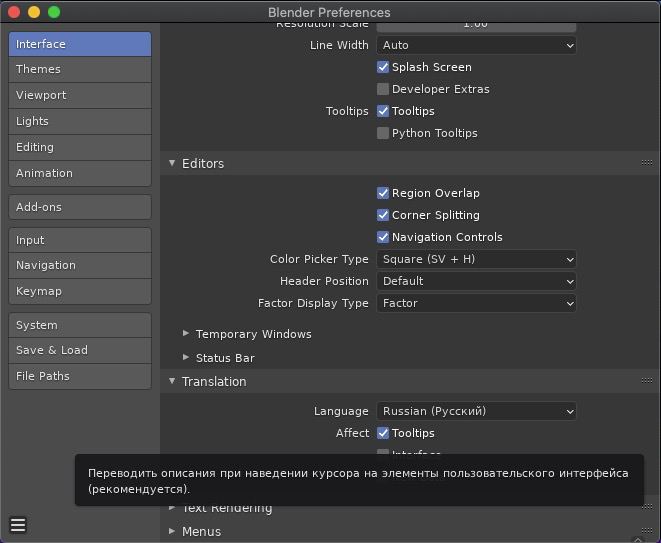This screenshot has height=543, width=661.
Task: Switch to the Themes tab
Action: (x=80, y=70)
